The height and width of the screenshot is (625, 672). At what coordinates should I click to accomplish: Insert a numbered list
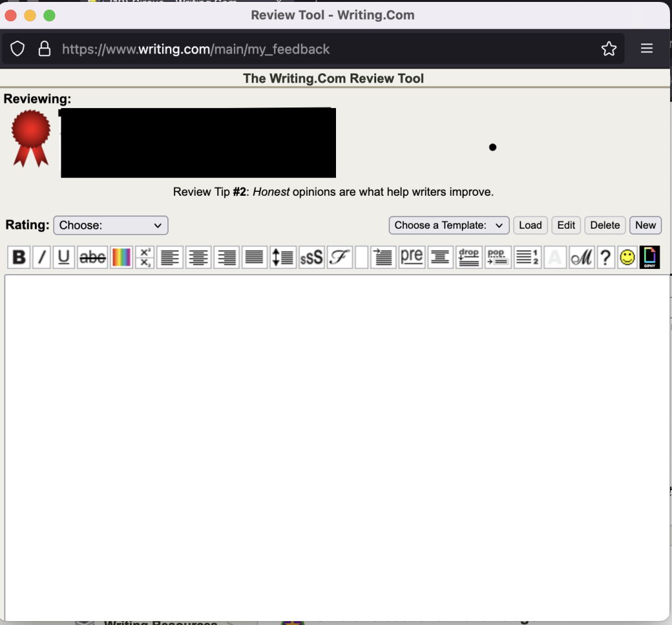(x=527, y=257)
